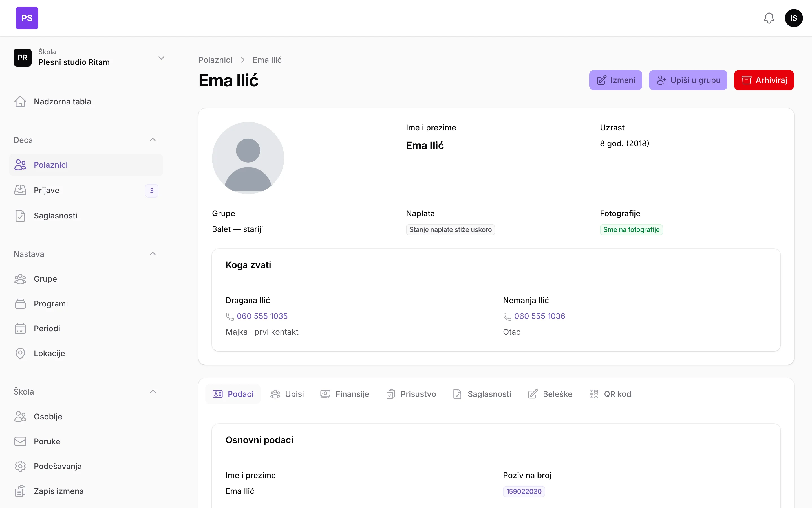Switch to the Finansije tab
Viewport: 812px width, 508px height.
click(345, 394)
